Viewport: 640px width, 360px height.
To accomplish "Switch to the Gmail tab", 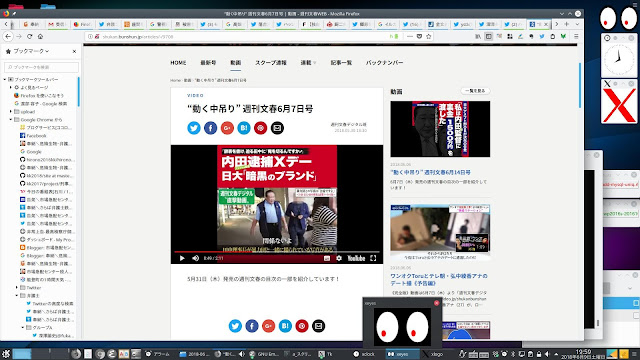I will (57, 24).
